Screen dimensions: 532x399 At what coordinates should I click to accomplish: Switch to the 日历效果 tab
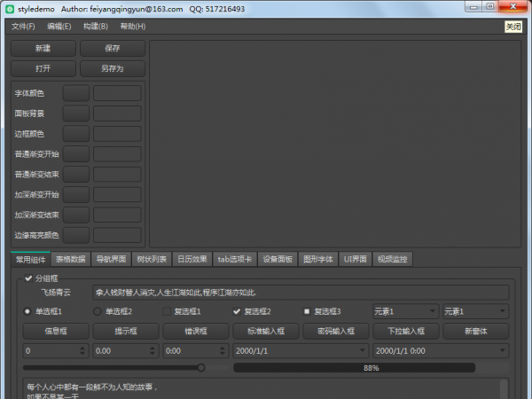pyautogui.click(x=191, y=259)
